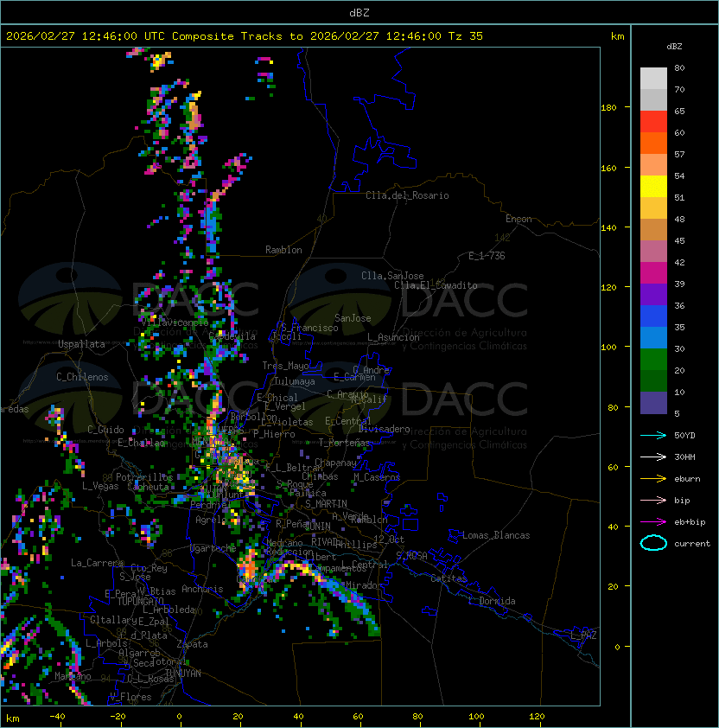The height and width of the screenshot is (728, 719).
Task: Click the 'Tulumaya' place label
Action: click(x=295, y=381)
